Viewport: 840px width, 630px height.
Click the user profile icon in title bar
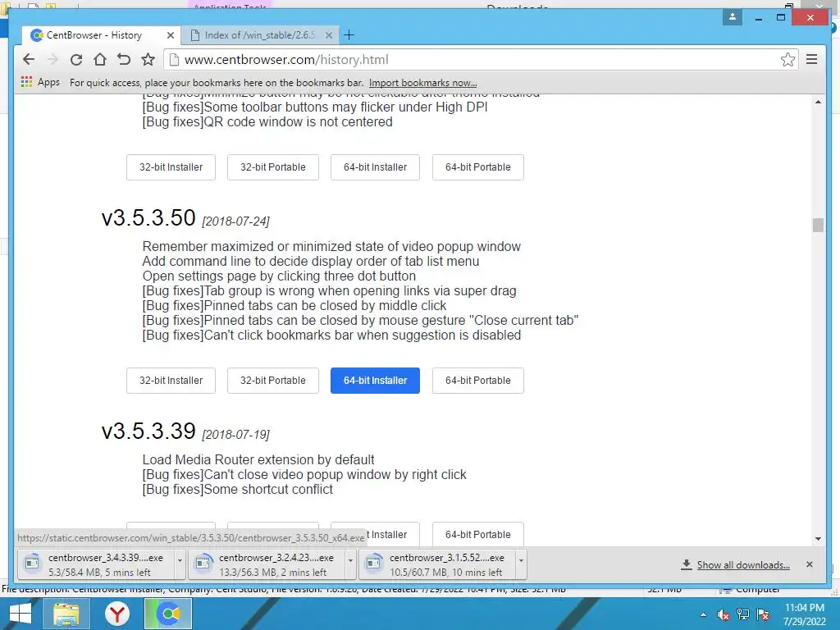click(x=733, y=17)
